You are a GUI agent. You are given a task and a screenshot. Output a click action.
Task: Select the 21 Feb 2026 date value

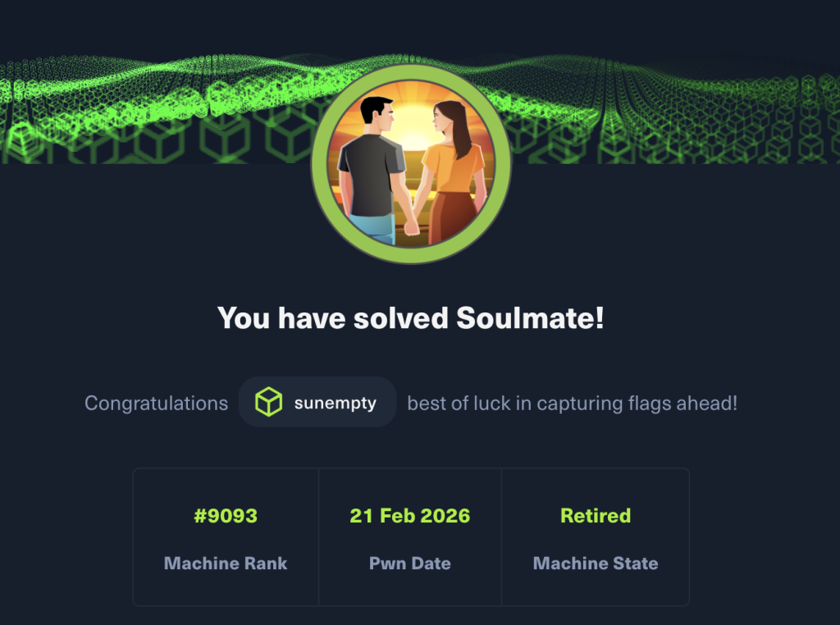click(x=410, y=516)
